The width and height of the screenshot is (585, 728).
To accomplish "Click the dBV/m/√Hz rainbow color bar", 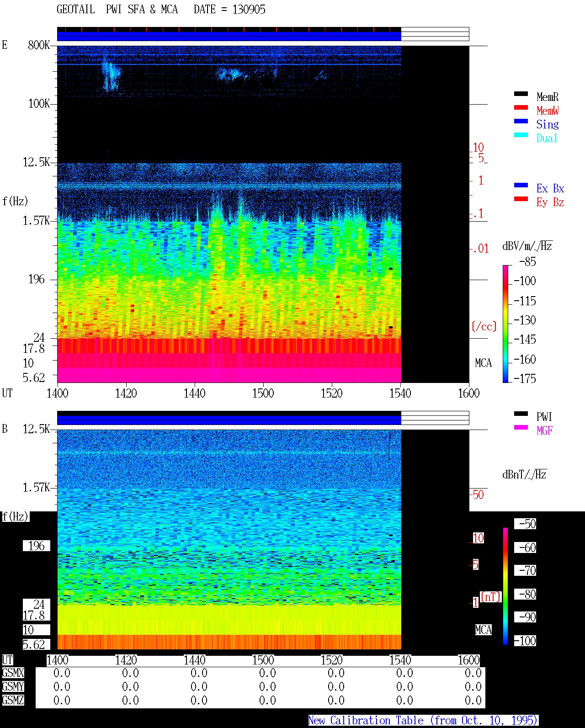I will (505, 324).
